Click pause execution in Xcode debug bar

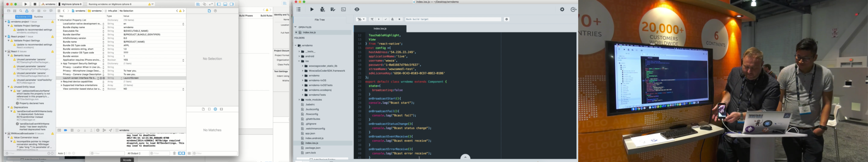point(72,130)
